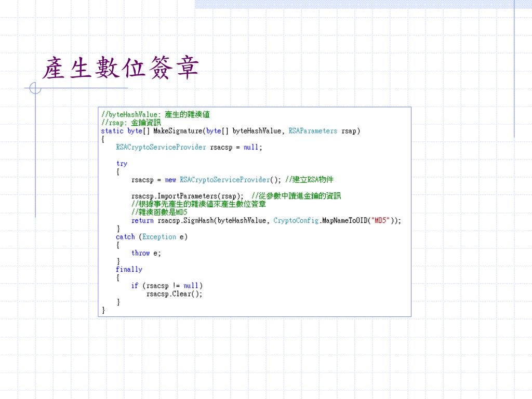Click the comment line //byteHashValue: 產生的雜湊值
Screen dimensions: 532x399
click(x=155, y=114)
